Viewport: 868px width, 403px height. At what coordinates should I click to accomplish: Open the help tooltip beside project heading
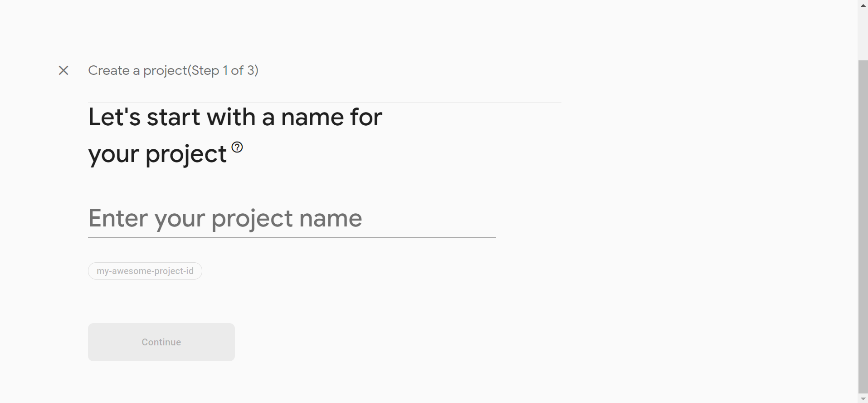pyautogui.click(x=237, y=147)
